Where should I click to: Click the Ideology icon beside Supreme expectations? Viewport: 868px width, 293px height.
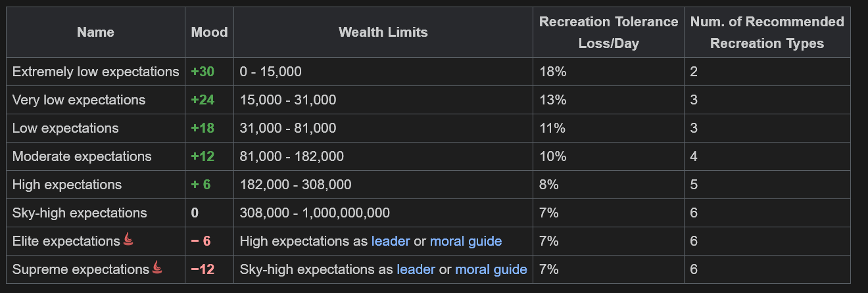pos(157,268)
